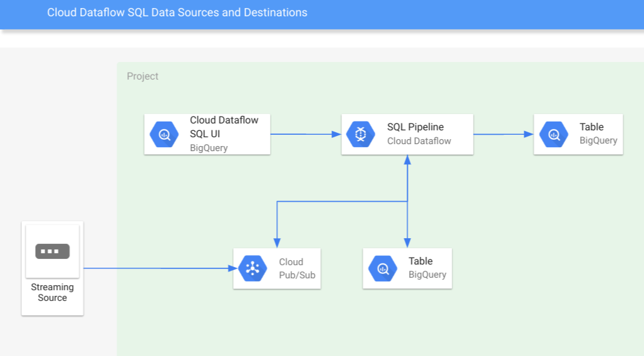Click the BigQuery icon in Cloud Dataflow SQL UI box
The height and width of the screenshot is (356, 644).
click(x=164, y=134)
